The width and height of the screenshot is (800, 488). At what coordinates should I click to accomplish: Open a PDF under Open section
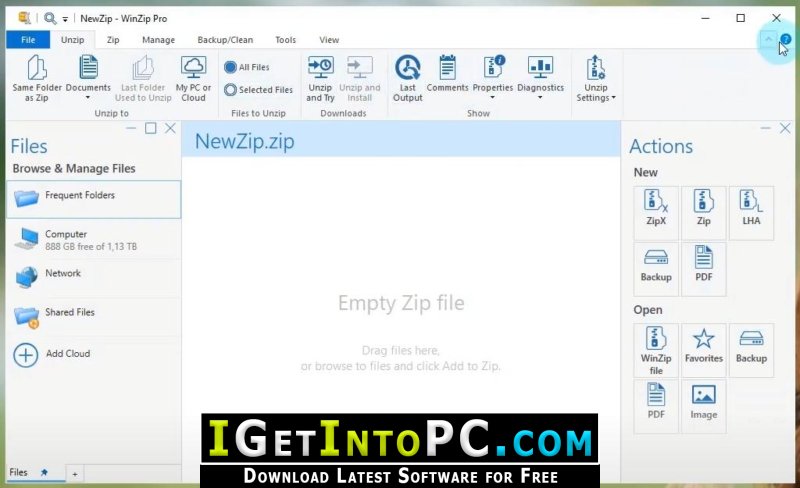[x=656, y=406]
